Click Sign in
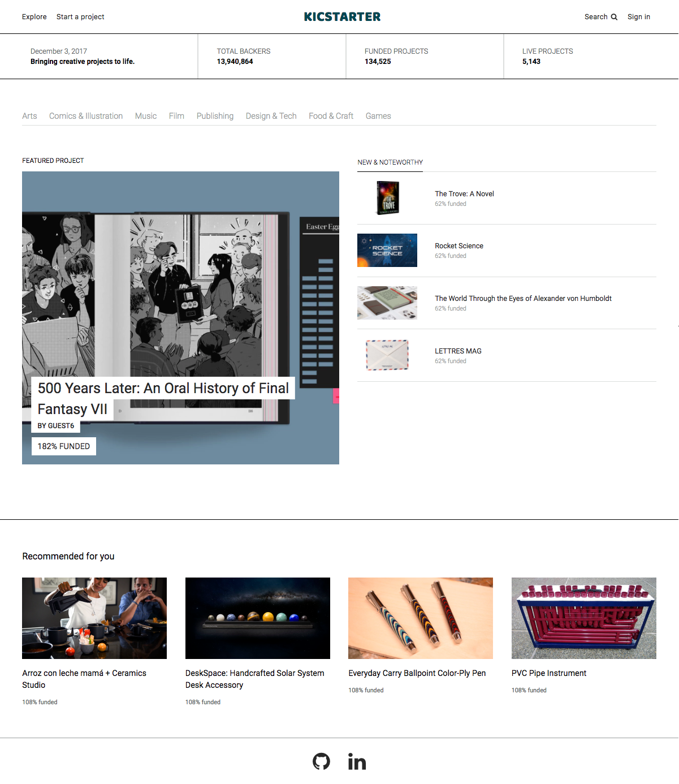 (639, 17)
